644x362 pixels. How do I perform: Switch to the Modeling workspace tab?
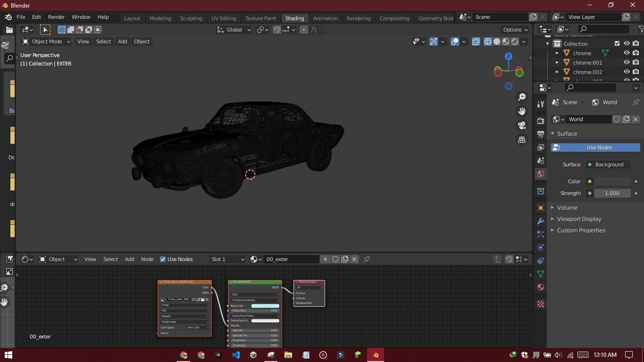tap(160, 18)
